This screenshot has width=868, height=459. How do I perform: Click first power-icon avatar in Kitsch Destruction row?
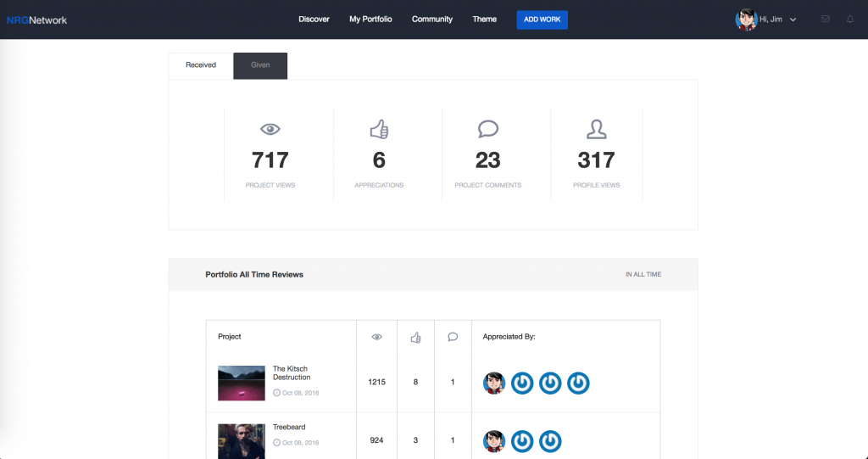coord(522,383)
